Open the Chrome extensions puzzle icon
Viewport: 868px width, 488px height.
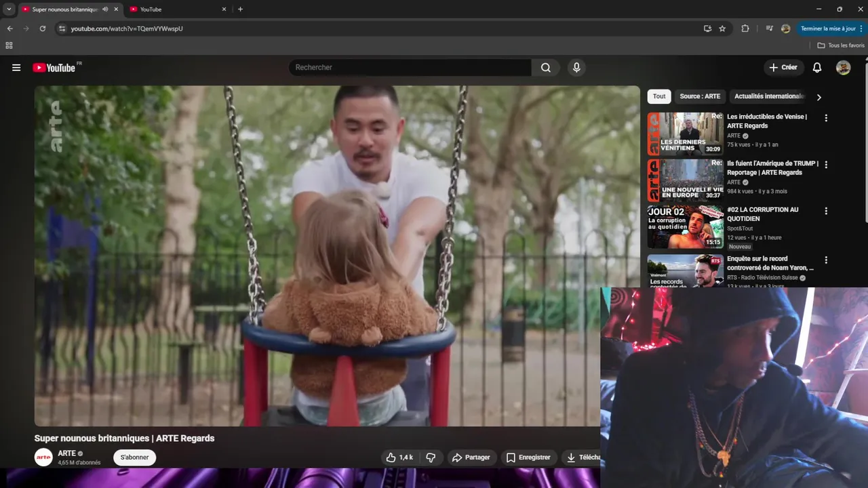coord(745,28)
